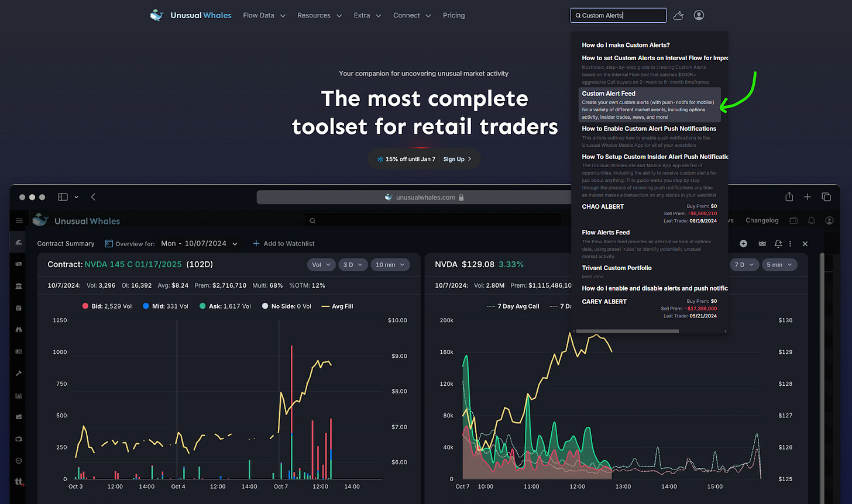
Task: Open the CHAO ALBERT search result
Action: 649,213
